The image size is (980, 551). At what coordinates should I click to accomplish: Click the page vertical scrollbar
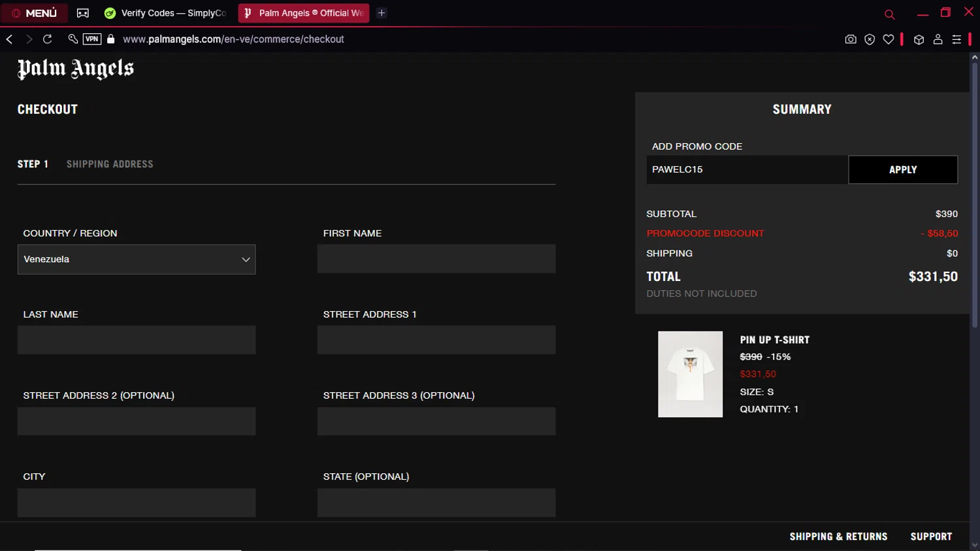[974, 196]
